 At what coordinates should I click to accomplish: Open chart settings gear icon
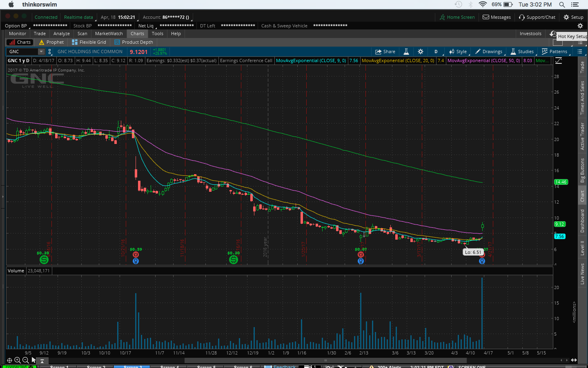(x=421, y=52)
